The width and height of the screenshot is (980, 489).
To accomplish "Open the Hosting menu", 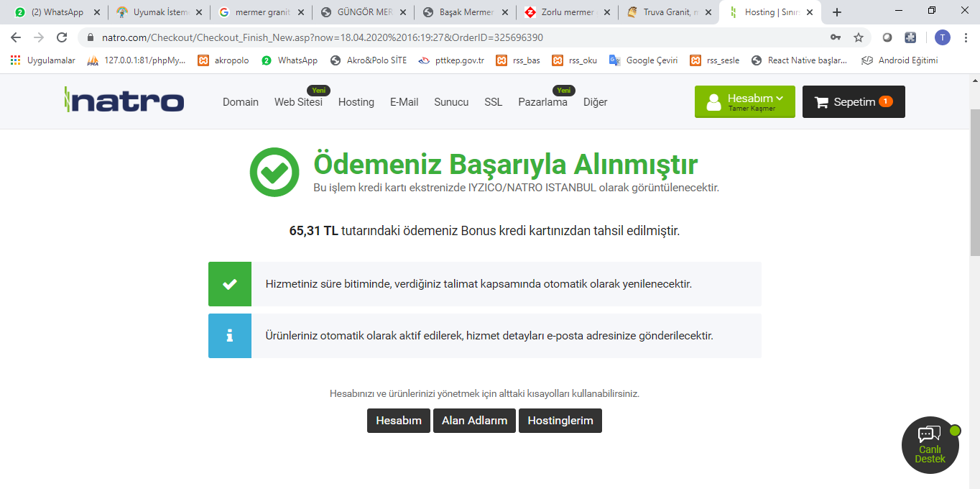I will [x=356, y=102].
